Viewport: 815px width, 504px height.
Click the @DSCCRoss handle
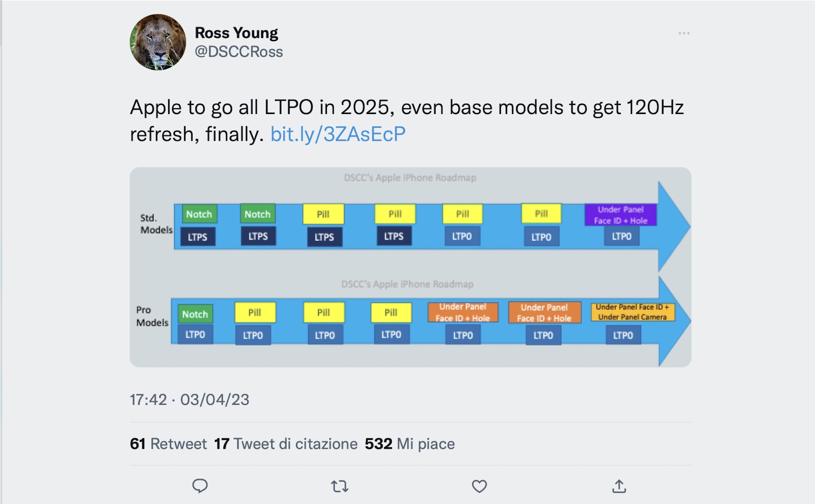[239, 51]
